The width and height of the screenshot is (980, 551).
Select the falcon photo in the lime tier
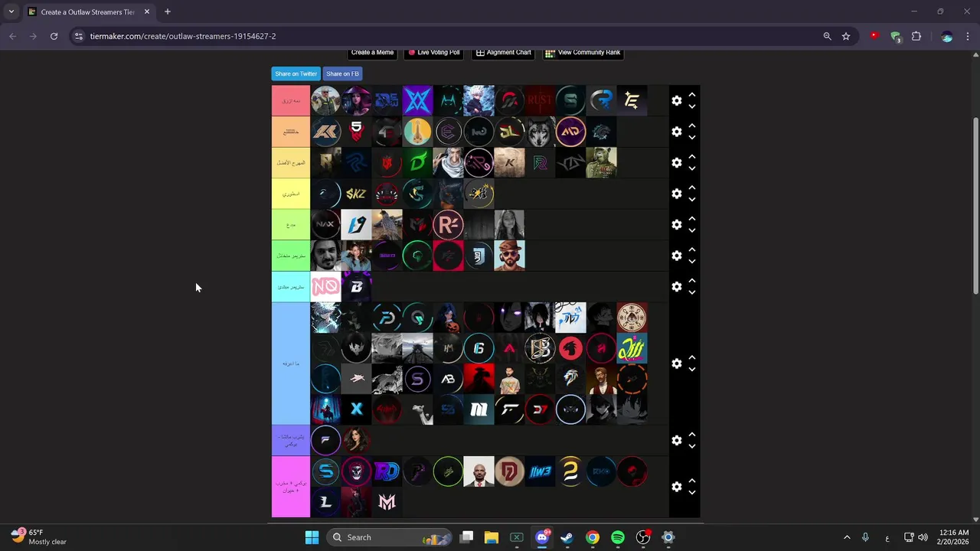coord(387,224)
